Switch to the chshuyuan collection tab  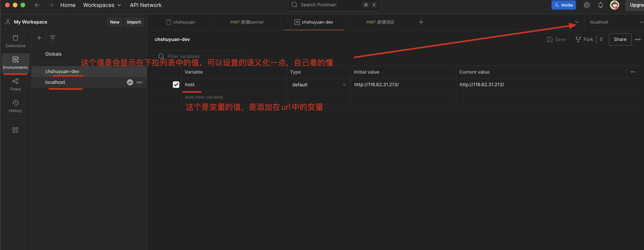181,22
